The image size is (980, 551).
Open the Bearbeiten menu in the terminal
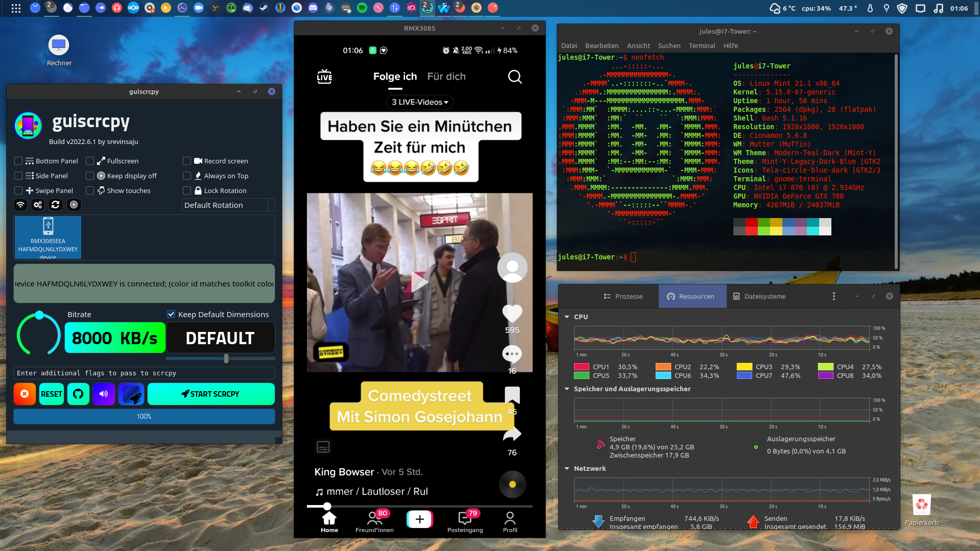(x=602, y=45)
